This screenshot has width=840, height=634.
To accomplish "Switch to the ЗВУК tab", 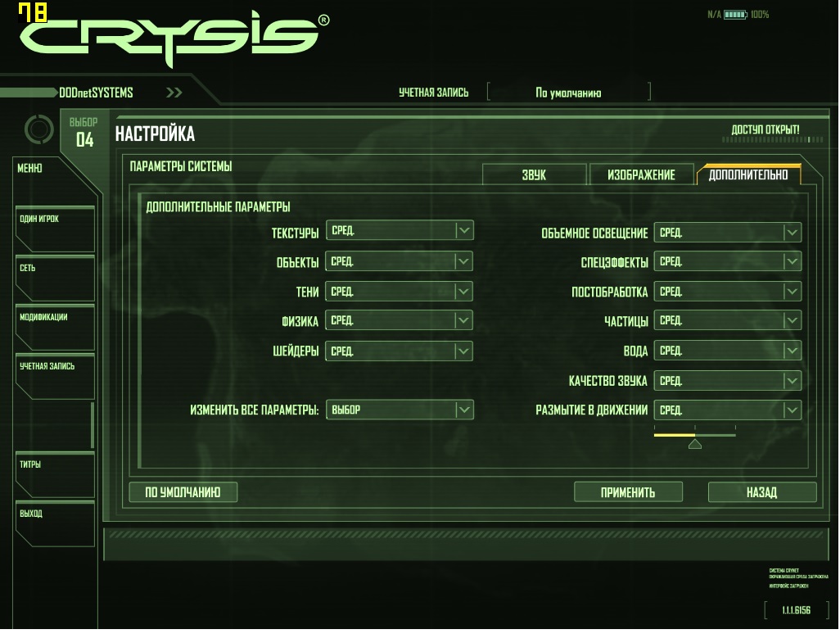I will click(534, 174).
